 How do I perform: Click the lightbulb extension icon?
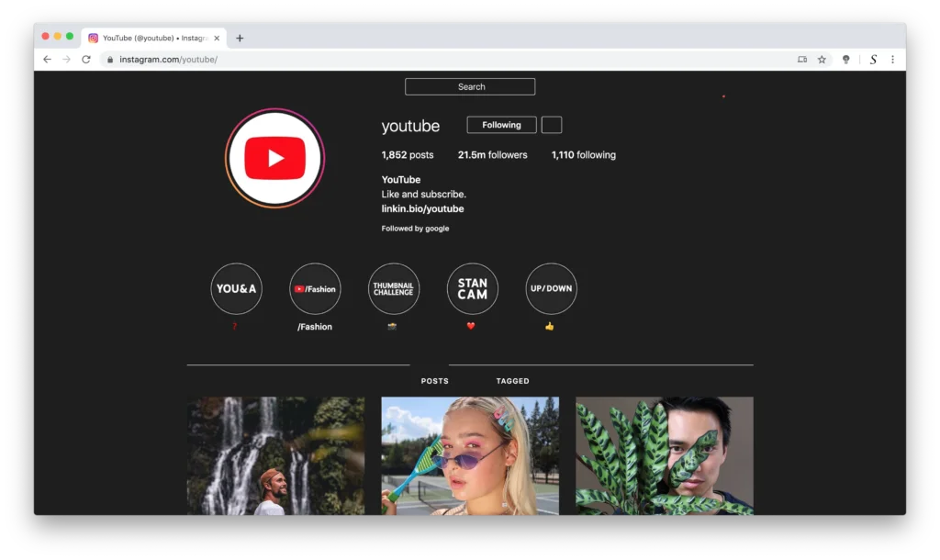pyautogui.click(x=845, y=60)
